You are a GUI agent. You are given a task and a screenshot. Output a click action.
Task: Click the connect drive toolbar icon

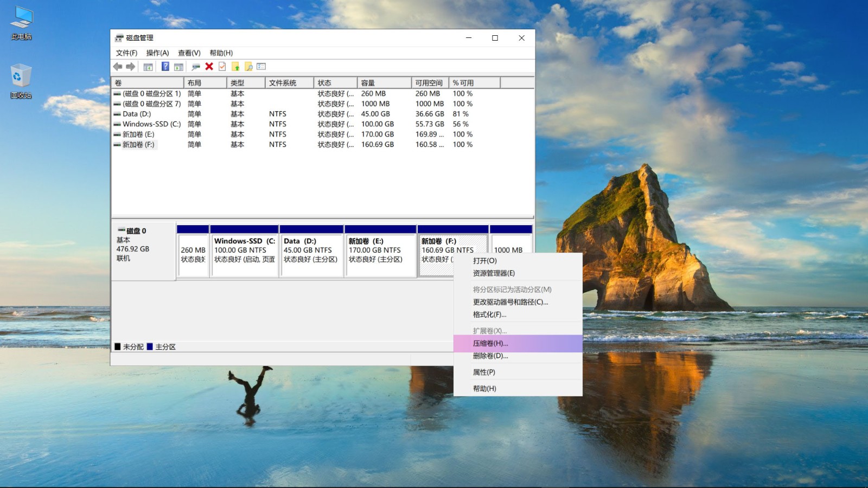pos(196,67)
